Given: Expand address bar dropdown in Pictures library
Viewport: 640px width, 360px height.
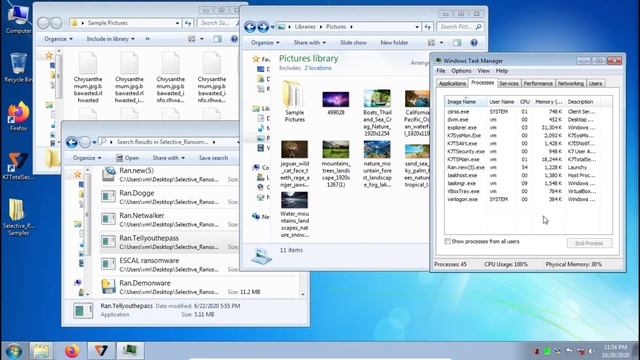Looking at the screenshot, I should (417, 27).
